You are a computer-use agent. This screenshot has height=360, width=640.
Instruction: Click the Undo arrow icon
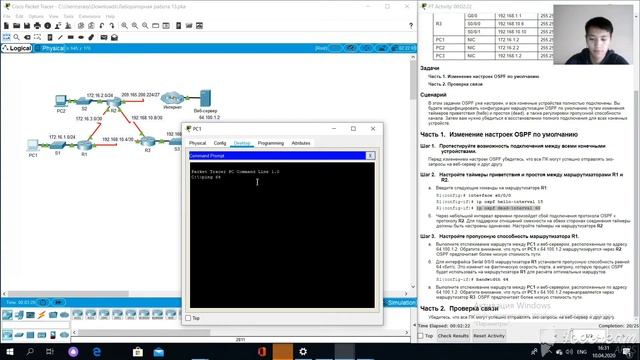click(x=102, y=26)
